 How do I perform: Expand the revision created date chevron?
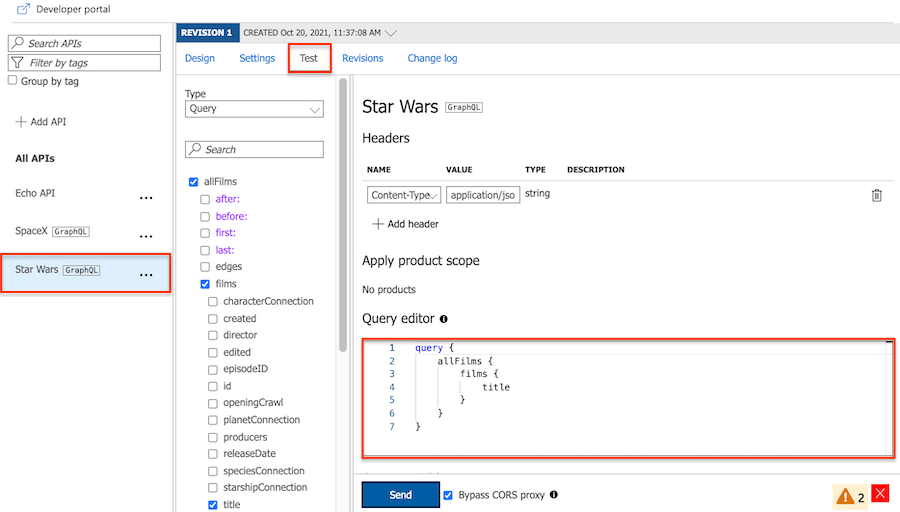click(391, 33)
